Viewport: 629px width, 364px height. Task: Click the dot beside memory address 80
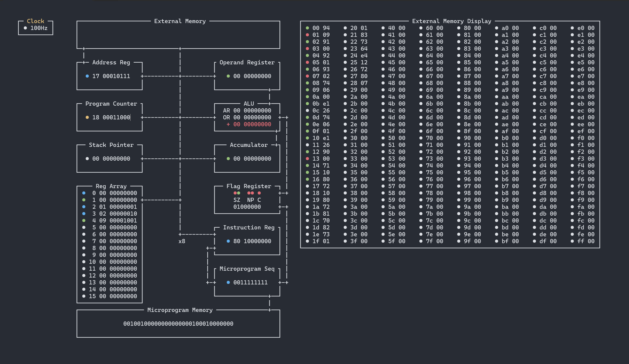click(459, 28)
